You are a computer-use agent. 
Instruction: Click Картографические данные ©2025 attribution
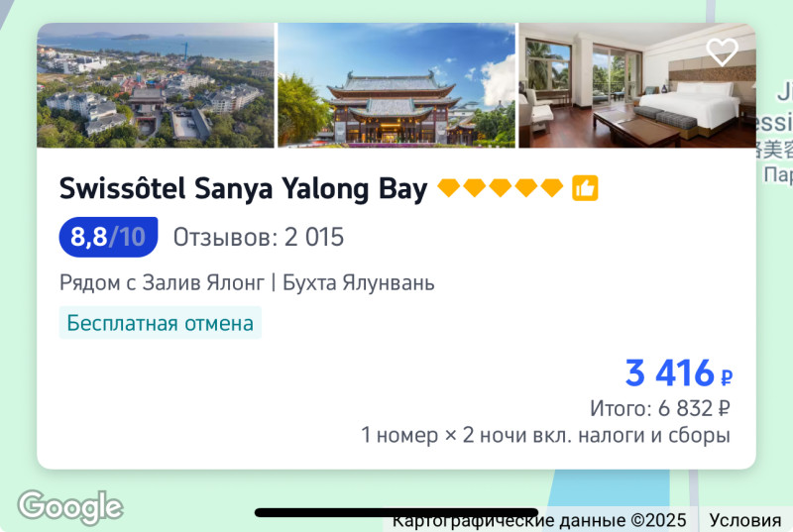coord(539,520)
